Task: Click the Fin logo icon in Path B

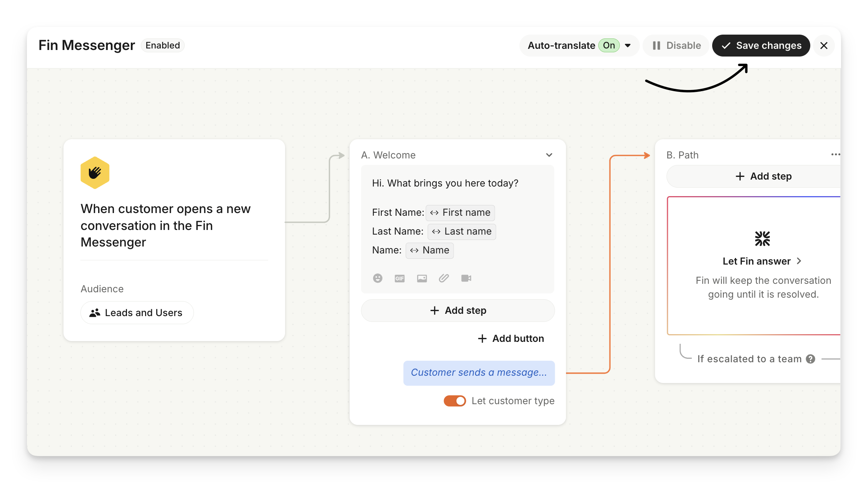Action: pyautogui.click(x=762, y=238)
